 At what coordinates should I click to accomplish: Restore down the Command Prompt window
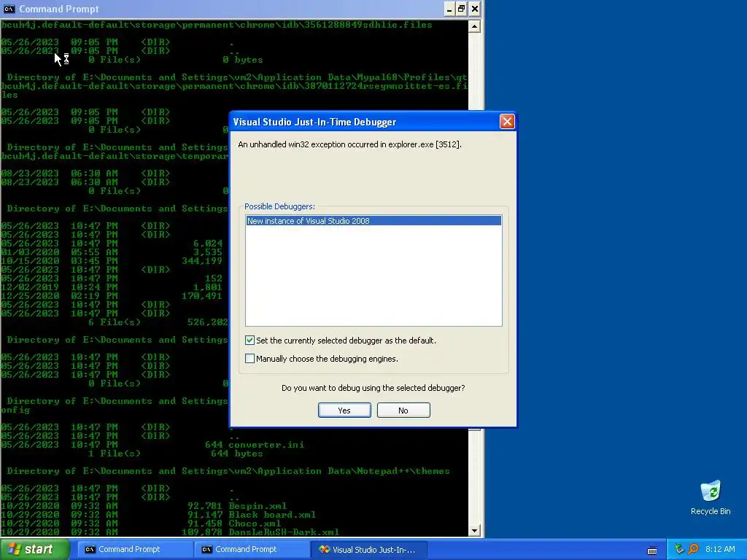tap(462, 9)
